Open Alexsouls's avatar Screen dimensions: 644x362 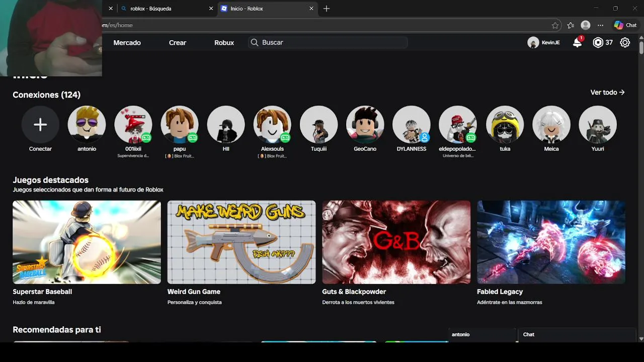pyautogui.click(x=272, y=125)
